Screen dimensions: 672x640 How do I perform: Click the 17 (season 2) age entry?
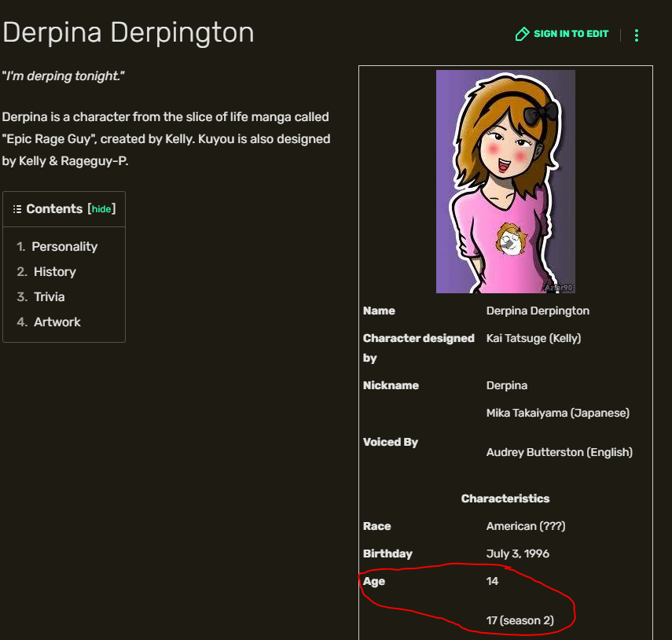tap(520, 620)
